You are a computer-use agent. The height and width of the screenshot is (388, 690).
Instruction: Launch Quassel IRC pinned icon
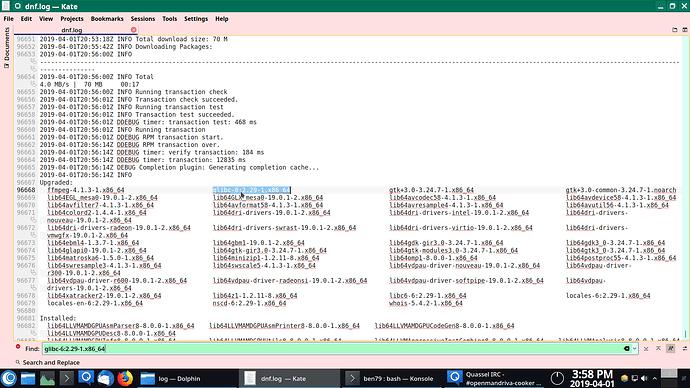(86, 378)
